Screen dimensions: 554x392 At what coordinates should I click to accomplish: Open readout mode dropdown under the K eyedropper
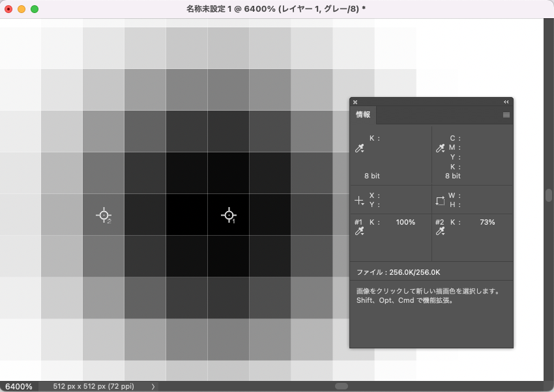click(364, 152)
